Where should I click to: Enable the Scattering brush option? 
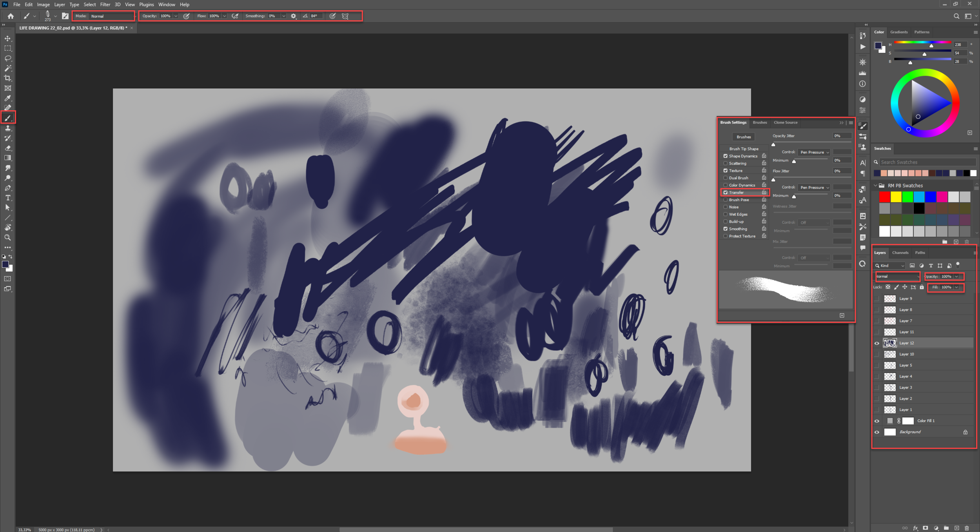tap(725, 163)
